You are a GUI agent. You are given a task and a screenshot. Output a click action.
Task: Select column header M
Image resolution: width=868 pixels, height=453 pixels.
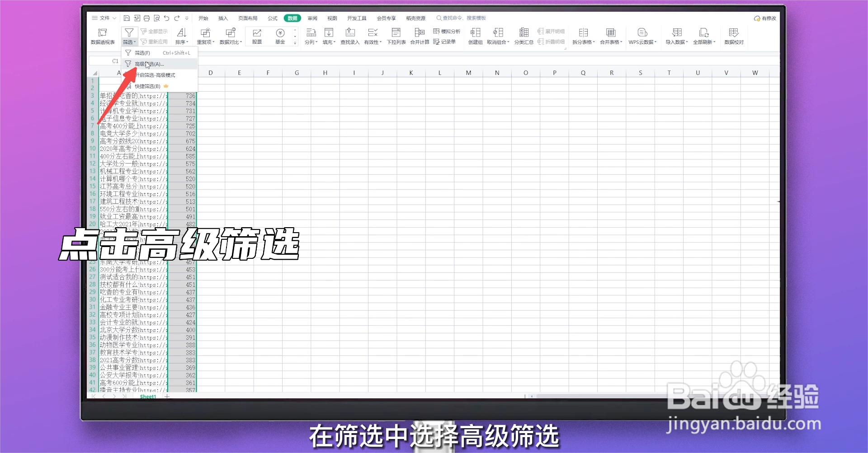(x=468, y=73)
